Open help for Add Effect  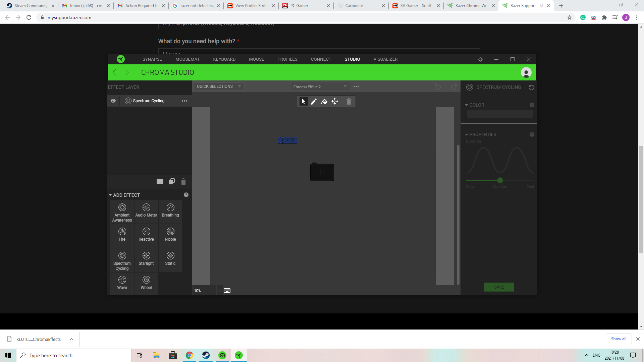pos(186,195)
